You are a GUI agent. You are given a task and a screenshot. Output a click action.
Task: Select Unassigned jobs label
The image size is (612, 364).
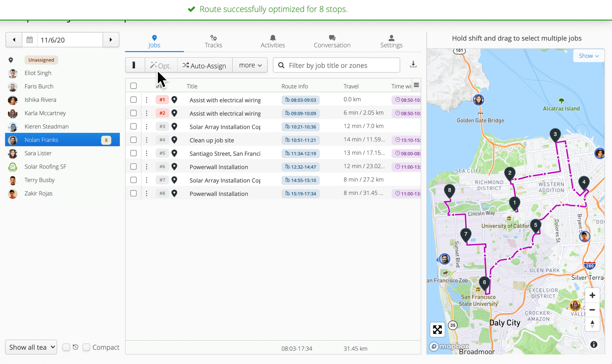click(x=41, y=60)
